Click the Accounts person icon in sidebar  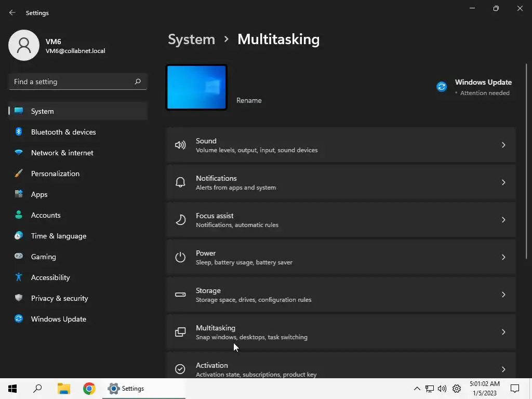[19, 215]
